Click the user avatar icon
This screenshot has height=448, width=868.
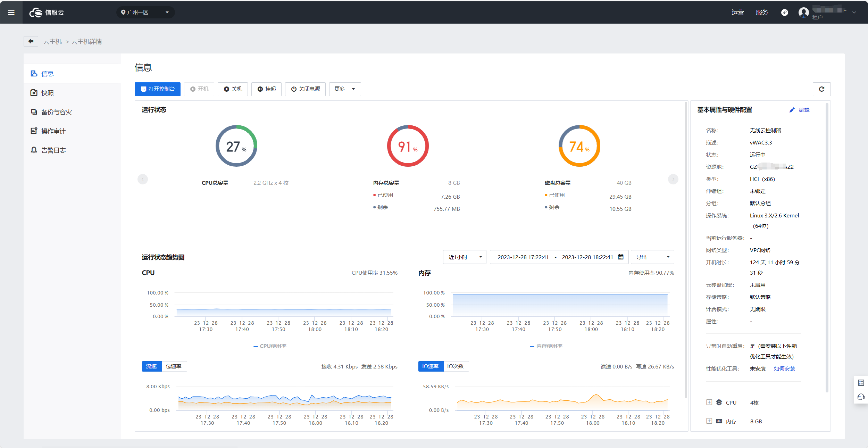803,13
